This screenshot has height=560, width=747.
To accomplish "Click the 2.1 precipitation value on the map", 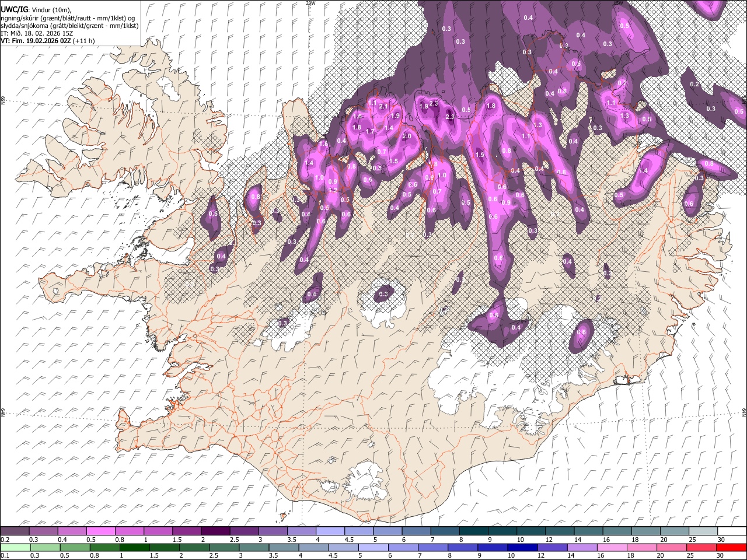I will [x=383, y=107].
